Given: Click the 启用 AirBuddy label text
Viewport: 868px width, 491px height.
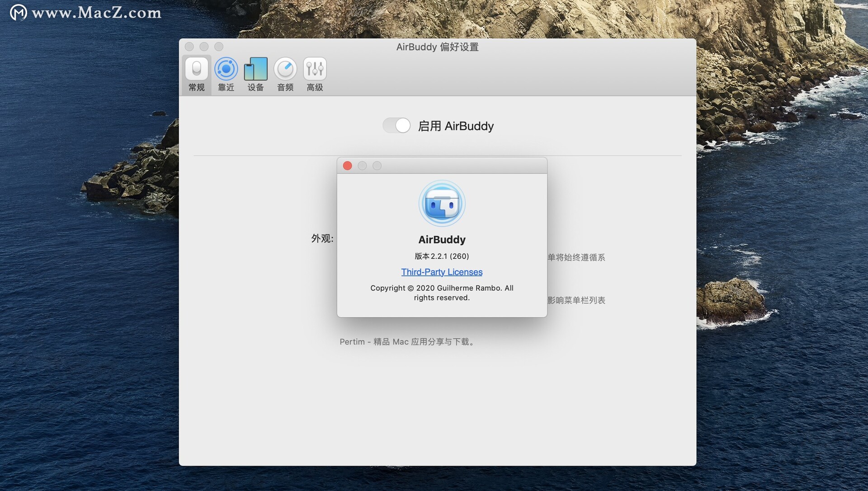Looking at the screenshot, I should pyautogui.click(x=456, y=126).
